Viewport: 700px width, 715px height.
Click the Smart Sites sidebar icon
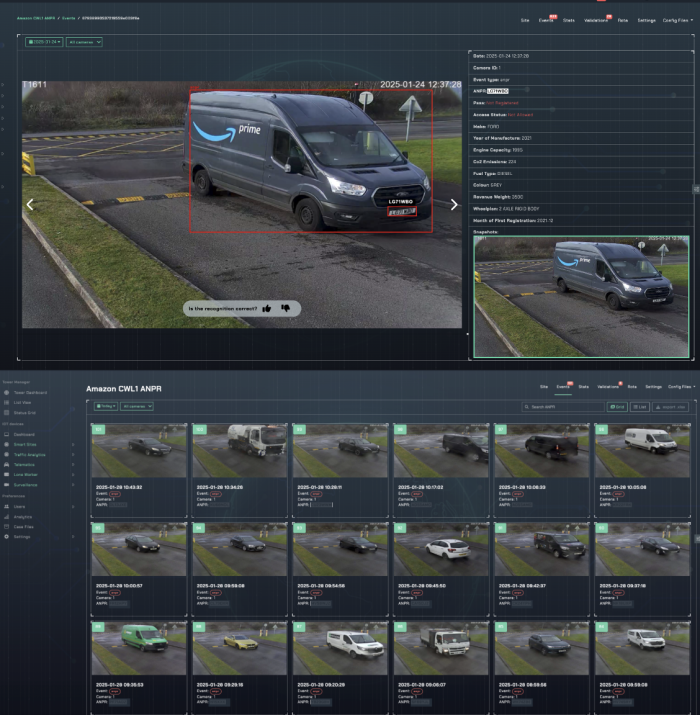click(x=6, y=445)
